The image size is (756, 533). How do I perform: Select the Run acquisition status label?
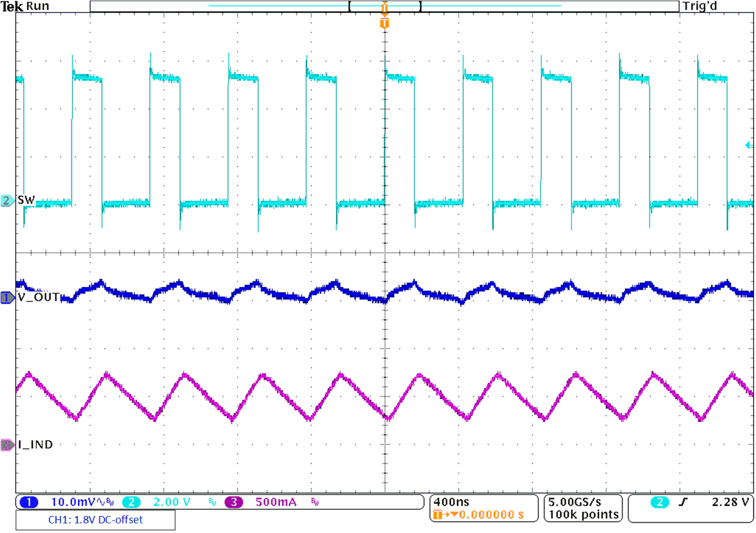pos(38,6)
